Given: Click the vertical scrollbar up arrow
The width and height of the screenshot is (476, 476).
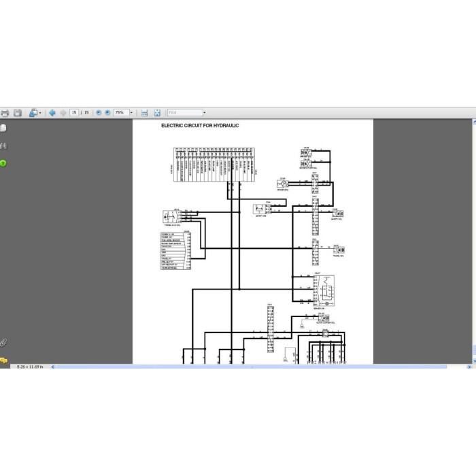Looking at the screenshot, I should 474,122.
